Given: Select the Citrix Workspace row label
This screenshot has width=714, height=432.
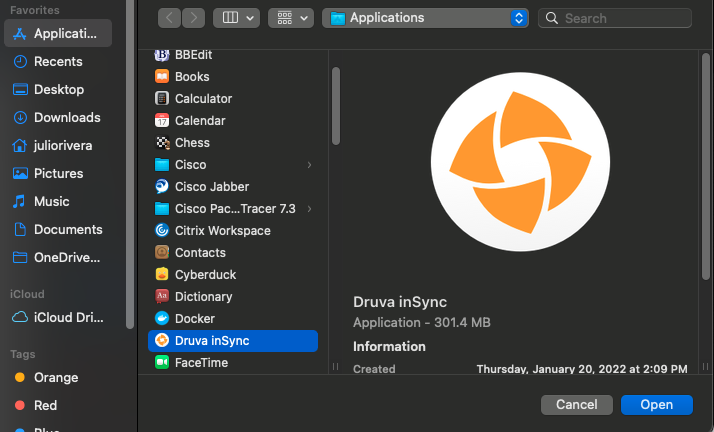Looking at the screenshot, I should 223,230.
